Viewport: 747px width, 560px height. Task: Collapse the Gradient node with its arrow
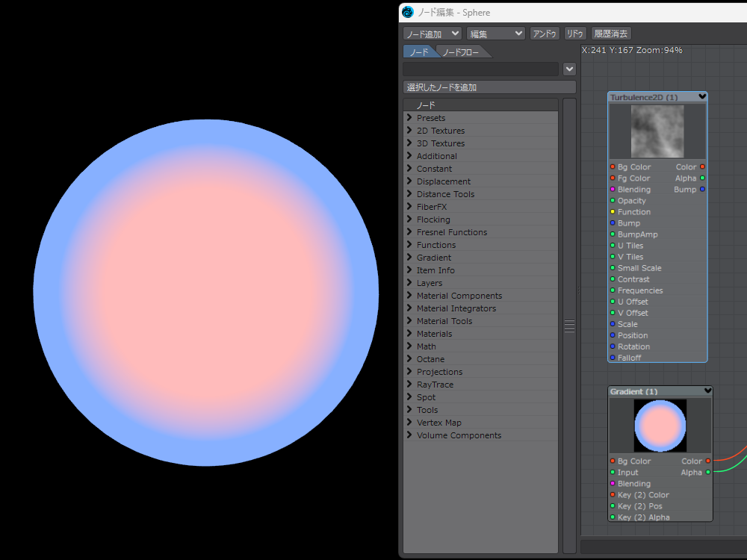[707, 391]
